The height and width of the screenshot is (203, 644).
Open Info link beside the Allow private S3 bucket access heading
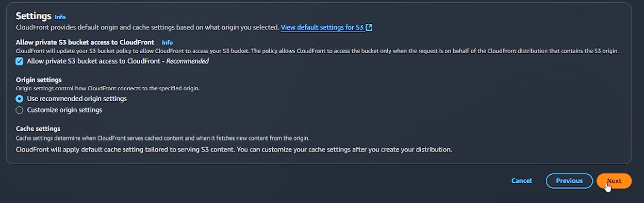[167, 42]
